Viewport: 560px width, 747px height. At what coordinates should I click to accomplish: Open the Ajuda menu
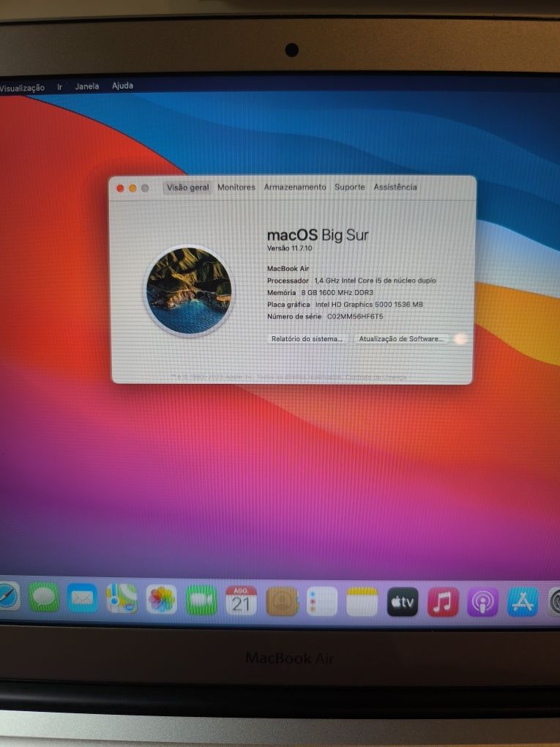(122, 86)
